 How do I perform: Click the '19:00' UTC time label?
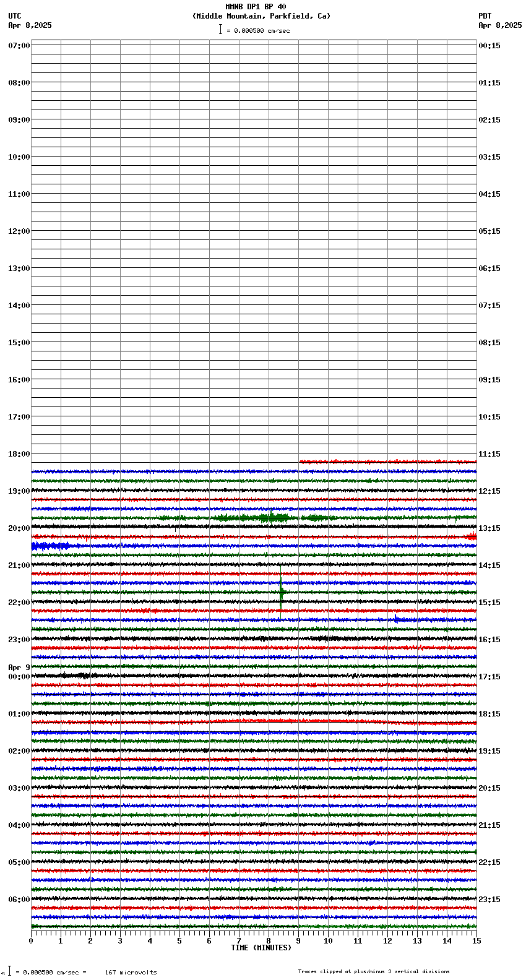[x=19, y=491]
